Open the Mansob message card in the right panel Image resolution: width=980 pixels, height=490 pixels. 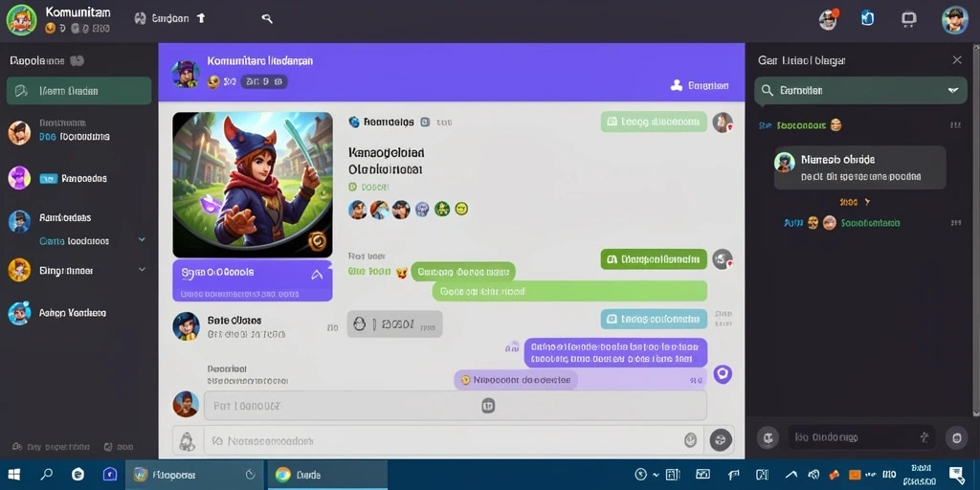tap(860, 168)
